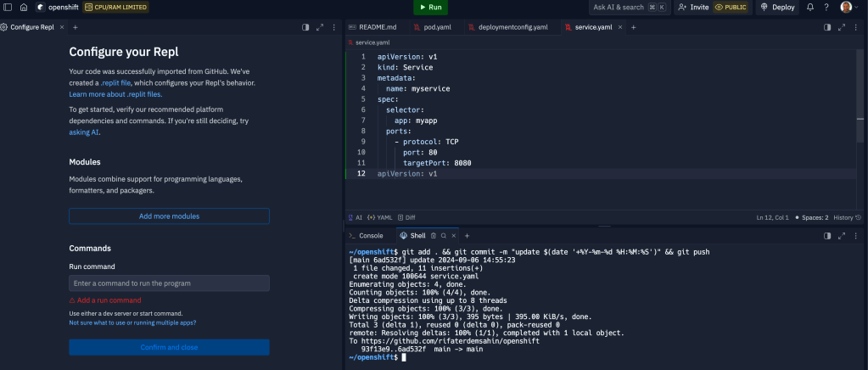Click line 4 name: myservice

418,88
